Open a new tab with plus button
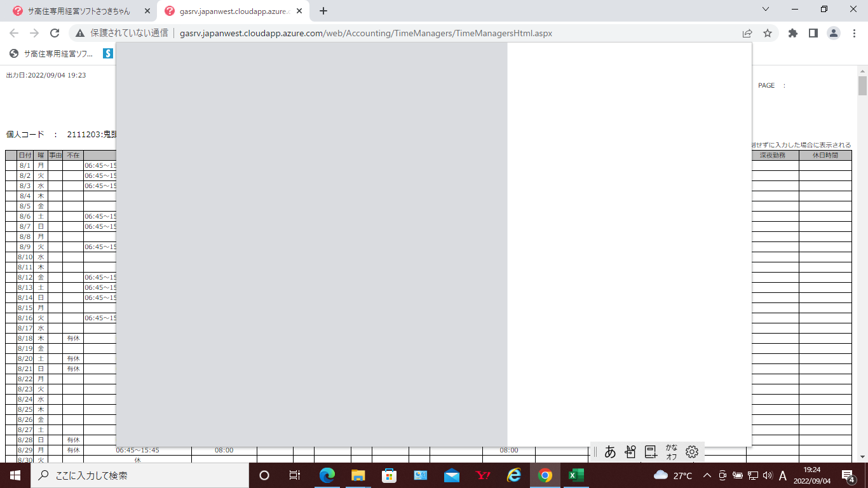 point(323,11)
